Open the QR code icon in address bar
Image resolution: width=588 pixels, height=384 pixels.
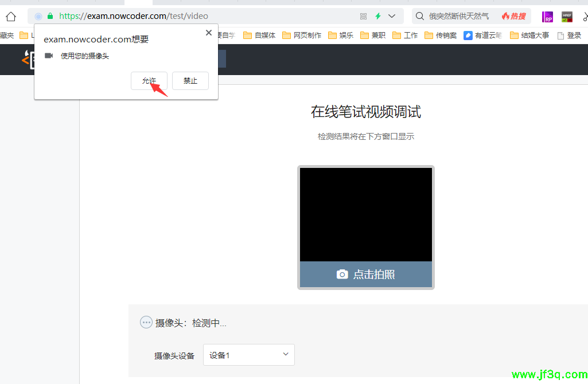tap(363, 16)
